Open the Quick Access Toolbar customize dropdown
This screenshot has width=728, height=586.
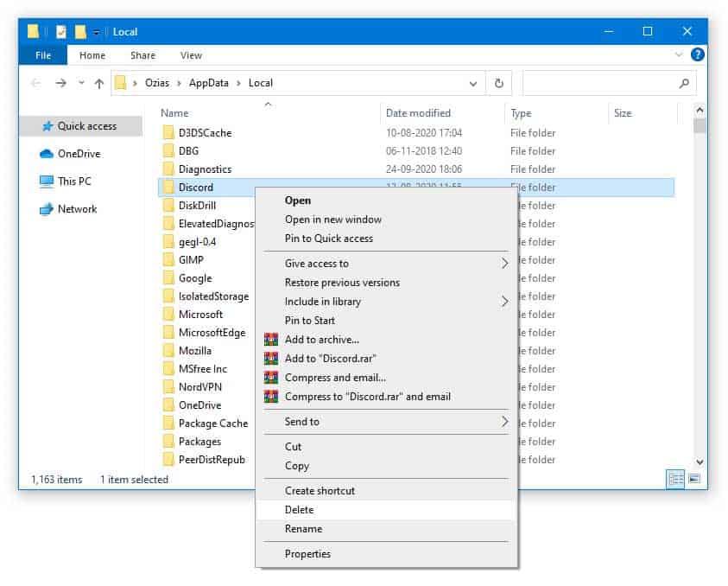point(98,31)
